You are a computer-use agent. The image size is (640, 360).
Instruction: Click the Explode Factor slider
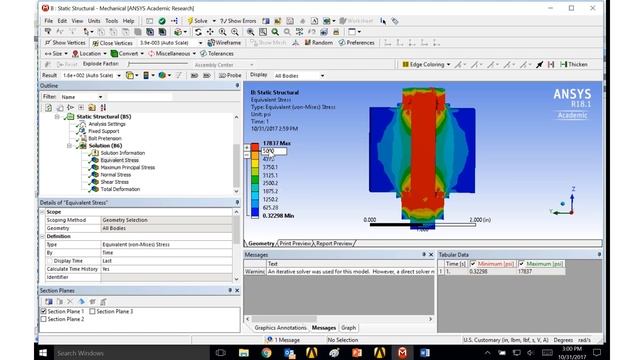coord(158,64)
